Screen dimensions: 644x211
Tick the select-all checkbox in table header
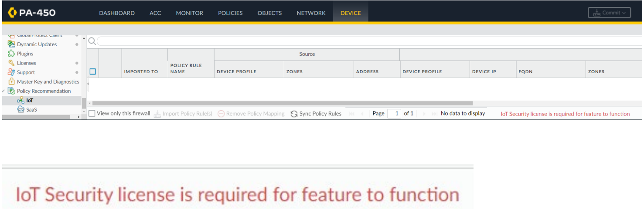coord(92,71)
